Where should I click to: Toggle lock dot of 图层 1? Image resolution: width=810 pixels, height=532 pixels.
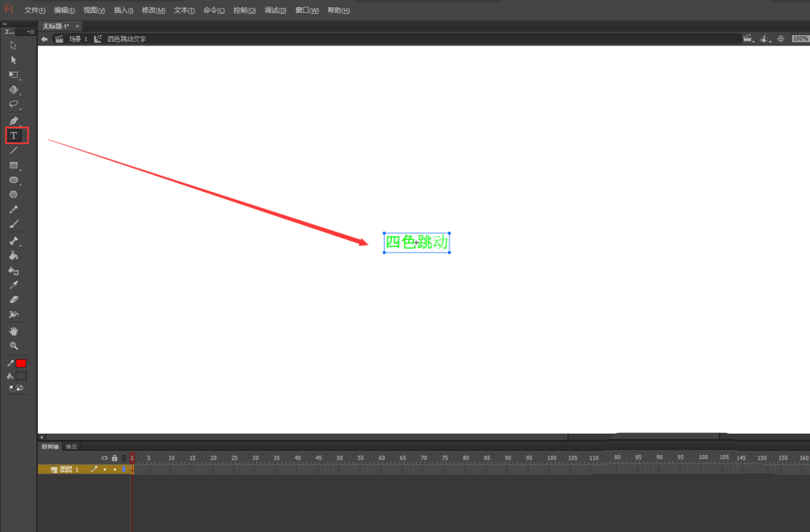(115, 470)
